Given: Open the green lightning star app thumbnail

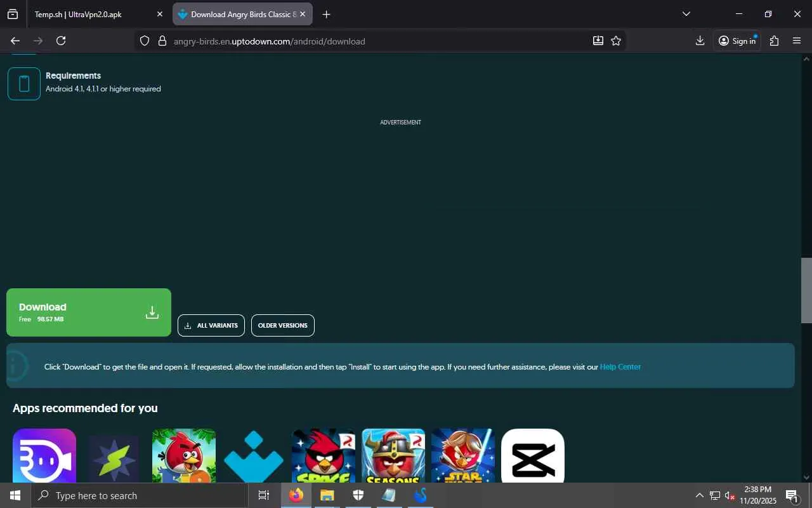Looking at the screenshot, I should (x=114, y=455).
